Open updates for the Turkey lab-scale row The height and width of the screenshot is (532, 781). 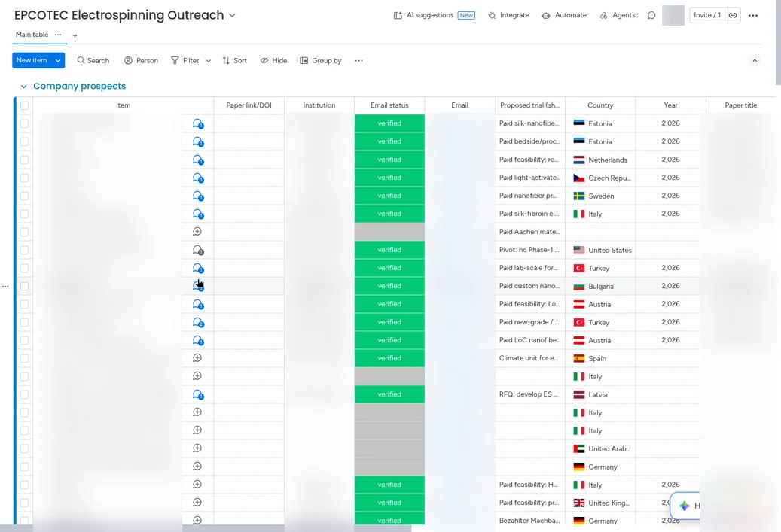click(198, 268)
